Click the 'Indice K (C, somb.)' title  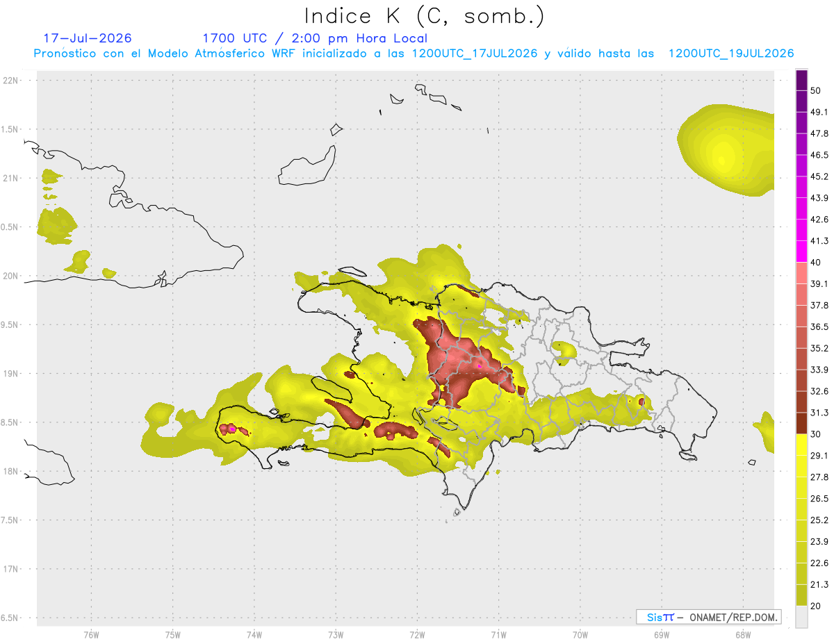[424, 16]
